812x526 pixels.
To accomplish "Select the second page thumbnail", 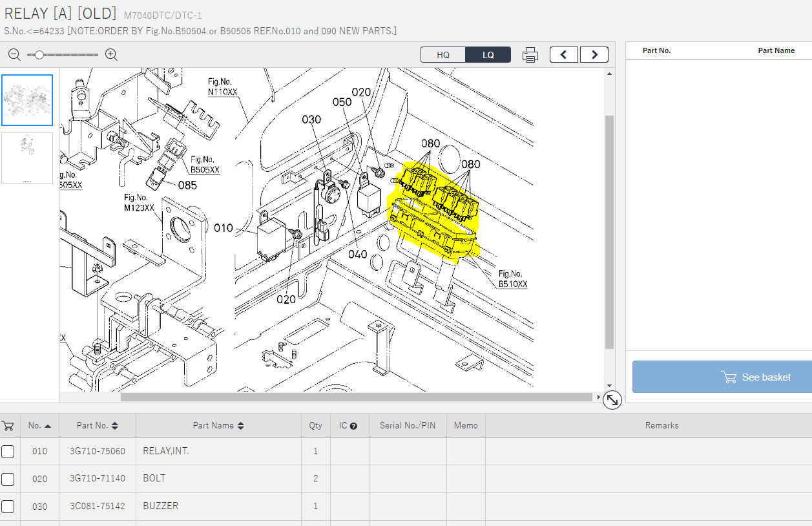I will pyautogui.click(x=27, y=158).
